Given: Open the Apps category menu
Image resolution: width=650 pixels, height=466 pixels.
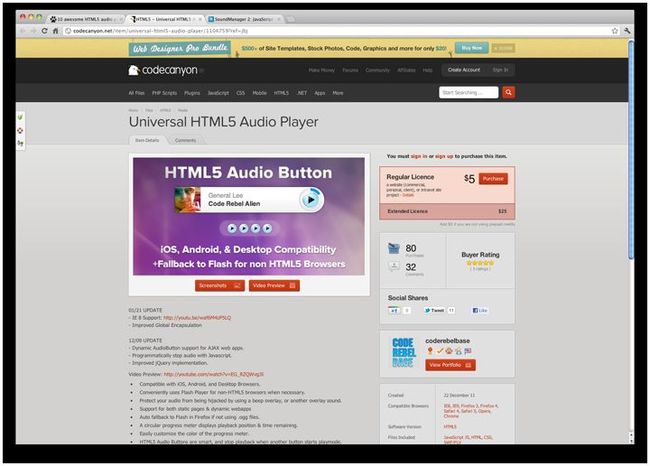Looking at the screenshot, I should pyautogui.click(x=320, y=93).
